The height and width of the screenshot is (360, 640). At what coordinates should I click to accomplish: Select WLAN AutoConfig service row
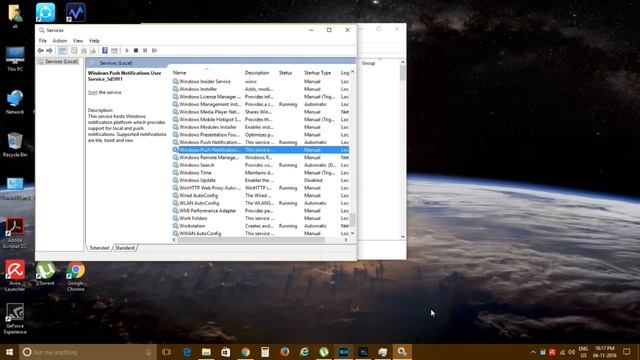[260, 203]
